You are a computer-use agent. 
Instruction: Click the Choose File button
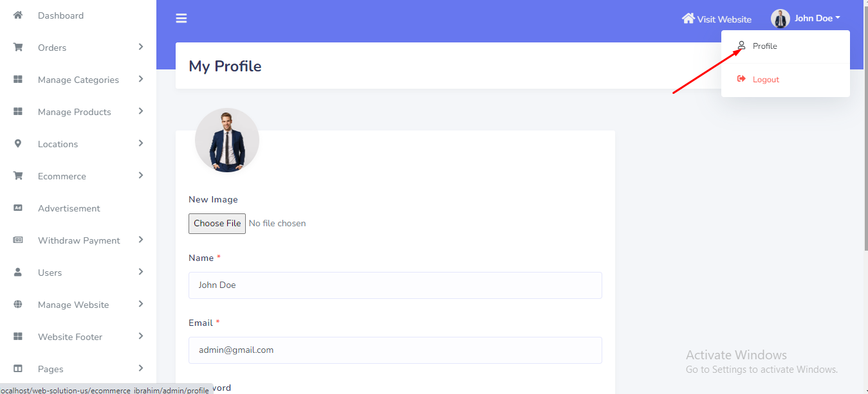point(217,224)
